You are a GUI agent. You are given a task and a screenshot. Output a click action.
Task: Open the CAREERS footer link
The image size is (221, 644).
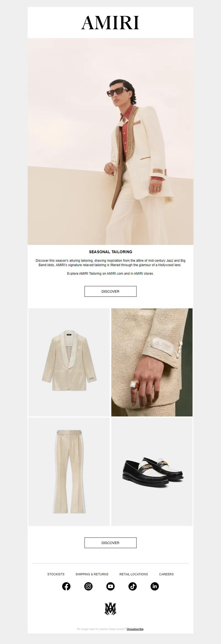166,574
